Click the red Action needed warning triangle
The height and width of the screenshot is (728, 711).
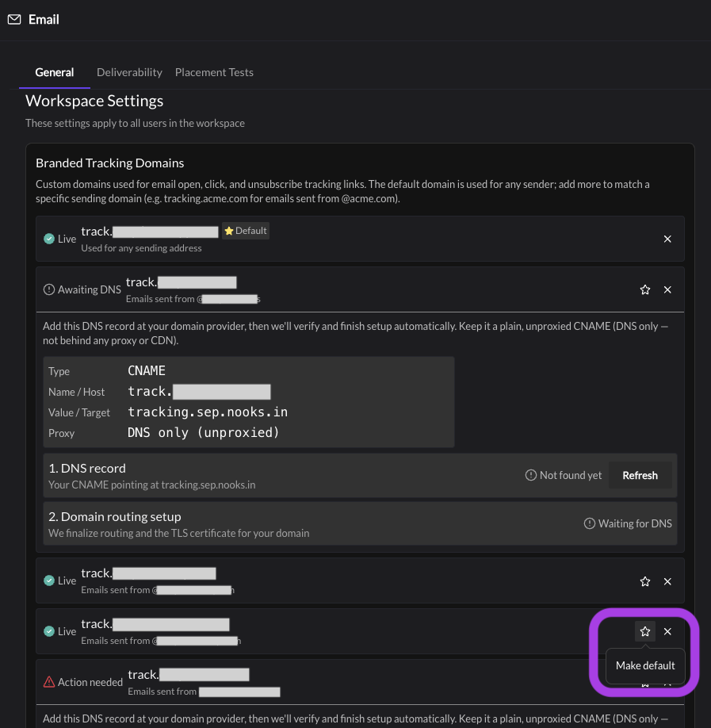(48, 682)
